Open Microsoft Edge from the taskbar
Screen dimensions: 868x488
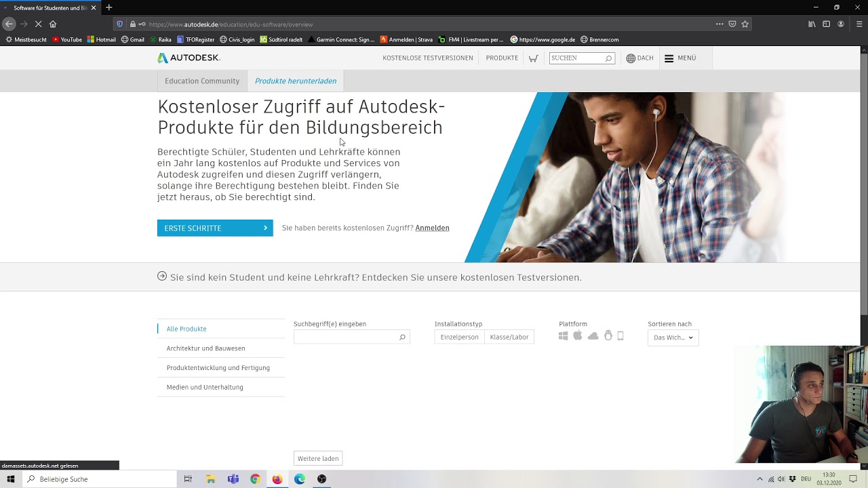(x=300, y=479)
